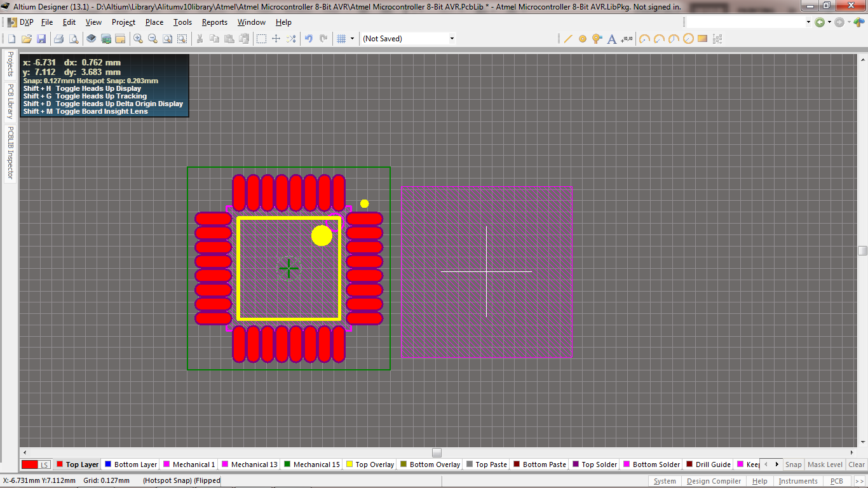Switch to the Bottom Layer tab
The width and height of the screenshot is (868, 488).
[130, 464]
